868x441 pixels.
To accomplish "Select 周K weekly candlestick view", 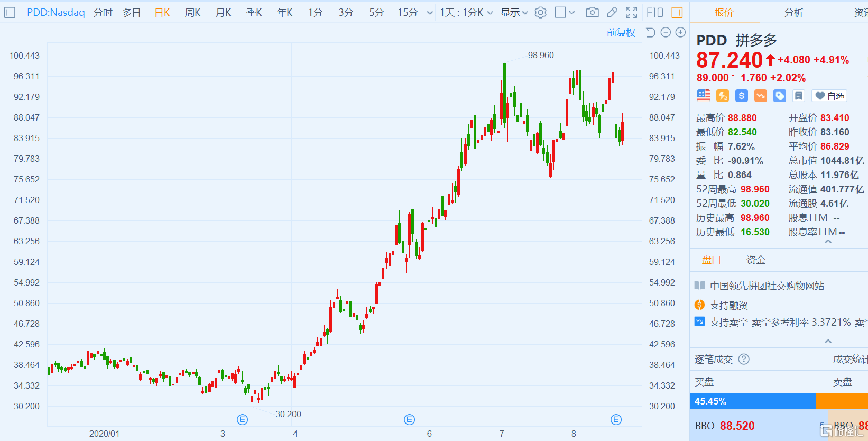I will [193, 12].
